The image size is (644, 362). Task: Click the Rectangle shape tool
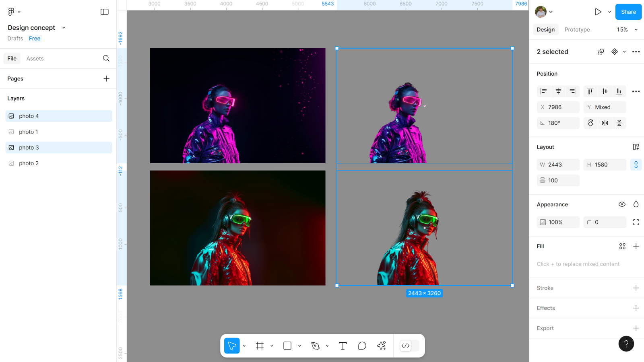[287, 346]
